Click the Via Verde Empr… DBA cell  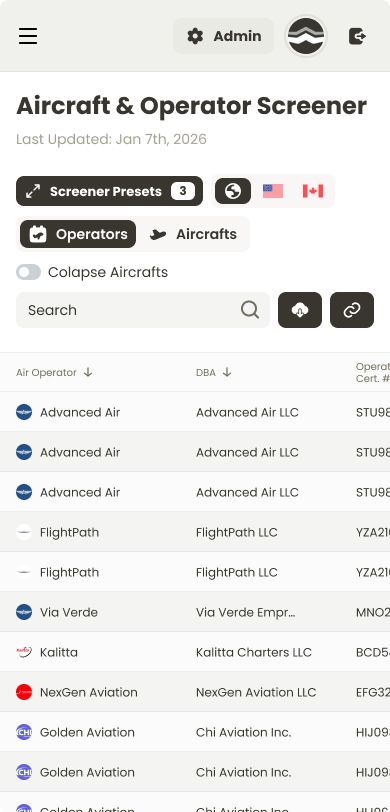pos(245,612)
